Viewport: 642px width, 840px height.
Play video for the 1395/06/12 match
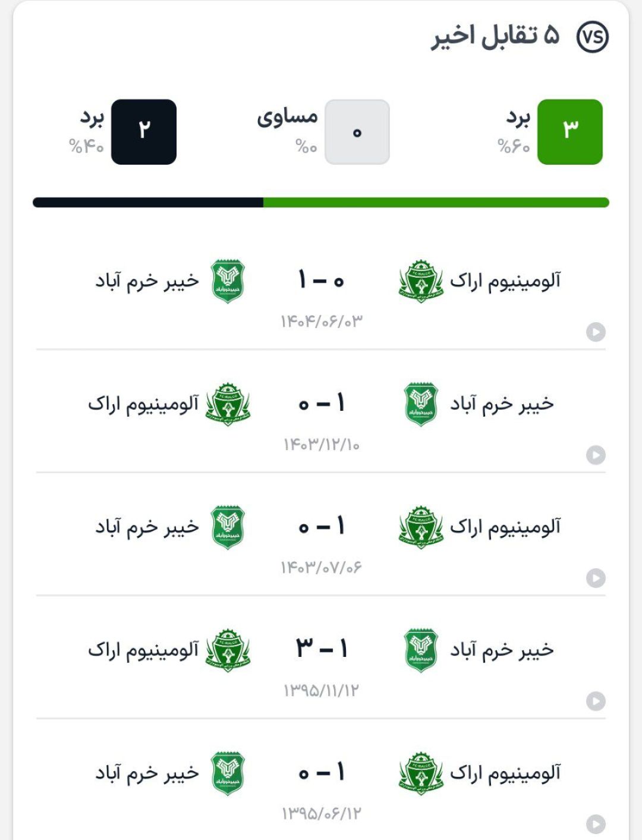[596, 824]
